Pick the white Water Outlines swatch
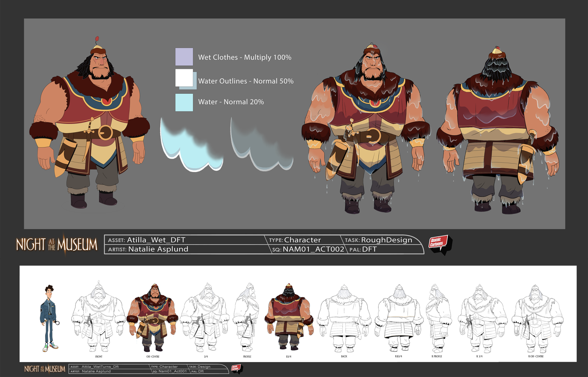 tap(184, 78)
